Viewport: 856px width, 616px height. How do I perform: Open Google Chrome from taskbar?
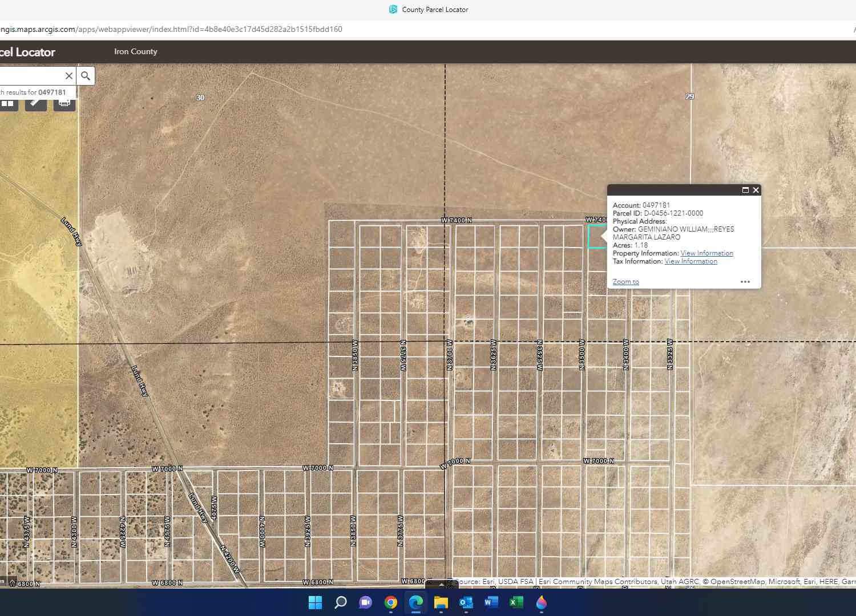coord(391,602)
